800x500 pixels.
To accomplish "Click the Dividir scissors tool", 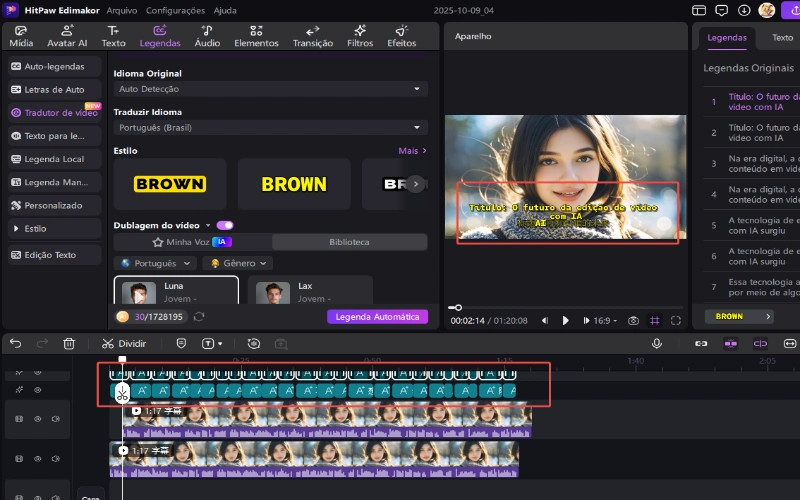I will click(125, 343).
